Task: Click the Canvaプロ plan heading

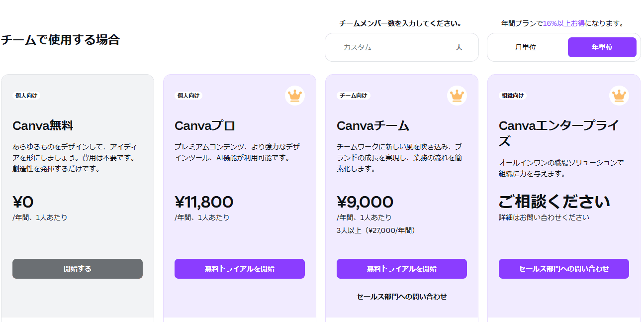Action: [x=205, y=126]
